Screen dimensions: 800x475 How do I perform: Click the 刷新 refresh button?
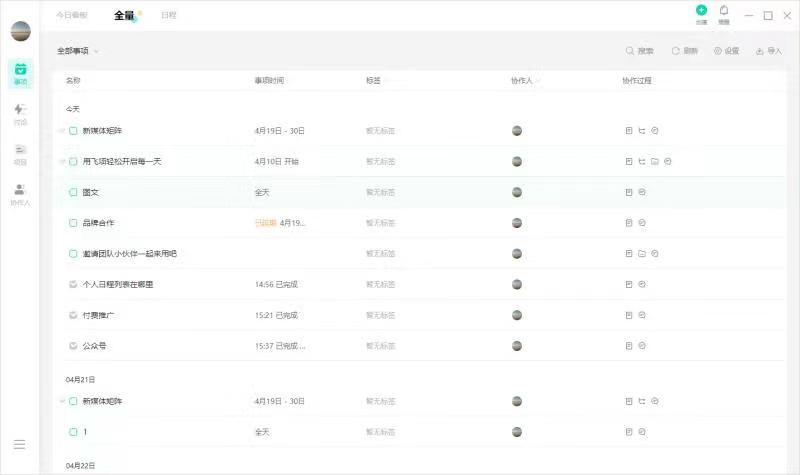(x=685, y=51)
